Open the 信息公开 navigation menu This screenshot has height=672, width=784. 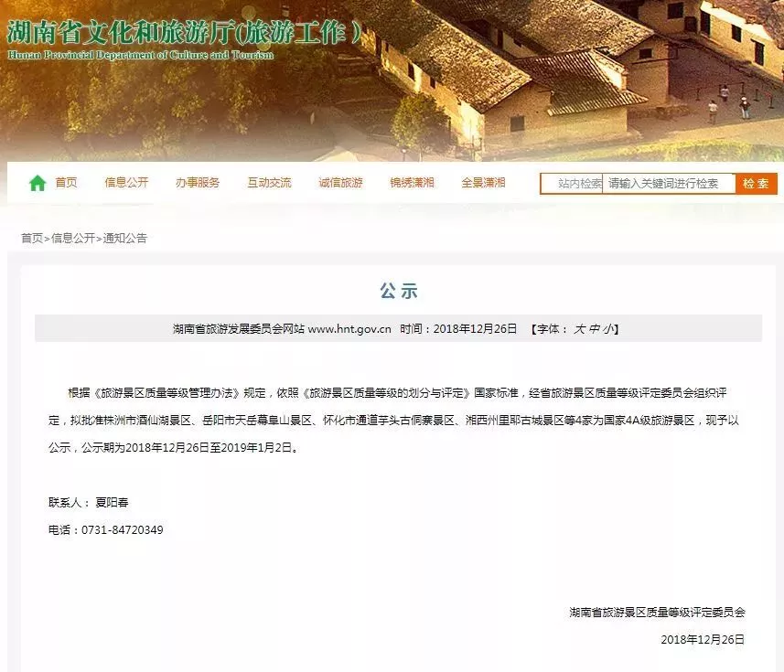tap(126, 183)
